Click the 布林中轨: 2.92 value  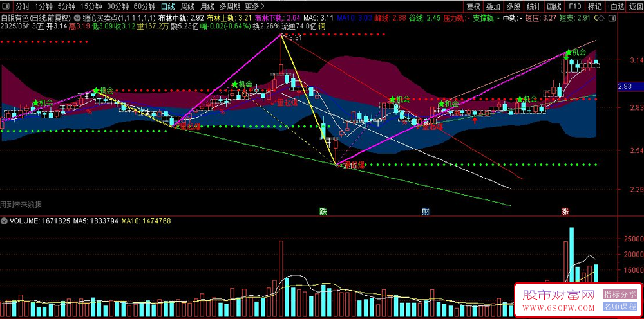point(181,18)
